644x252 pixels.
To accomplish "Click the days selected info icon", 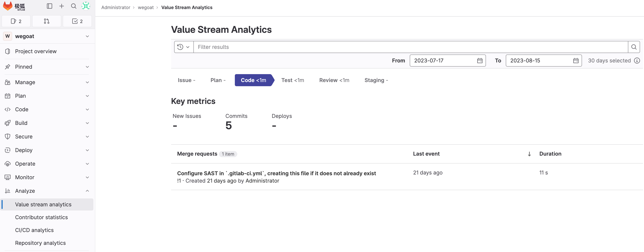I will pos(637,61).
